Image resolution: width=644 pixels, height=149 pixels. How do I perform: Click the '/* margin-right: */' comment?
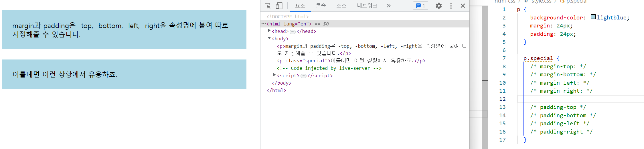click(561, 91)
